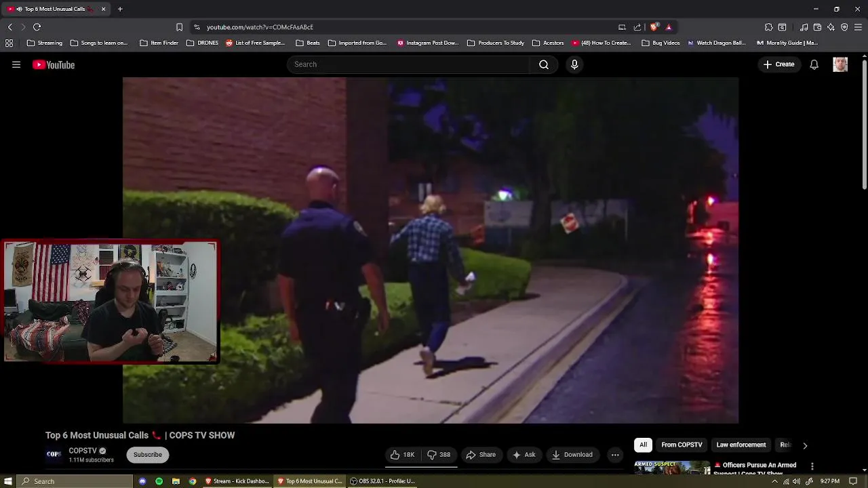The height and width of the screenshot is (488, 868).
Task: Select the Law enforcement filter chip
Action: 741,445
